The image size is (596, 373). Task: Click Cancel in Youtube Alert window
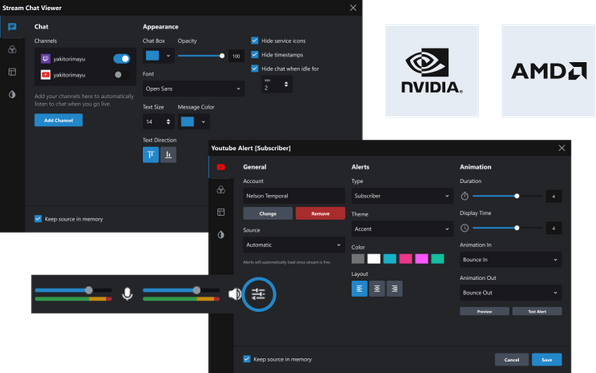pos(512,360)
